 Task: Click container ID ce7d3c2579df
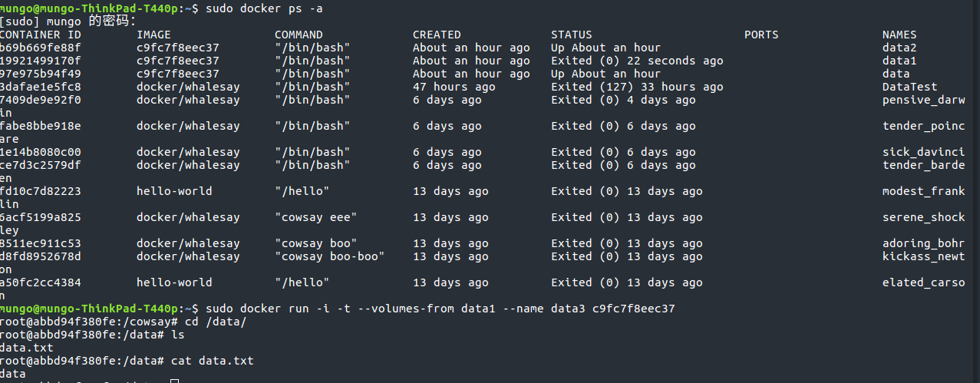point(41,165)
